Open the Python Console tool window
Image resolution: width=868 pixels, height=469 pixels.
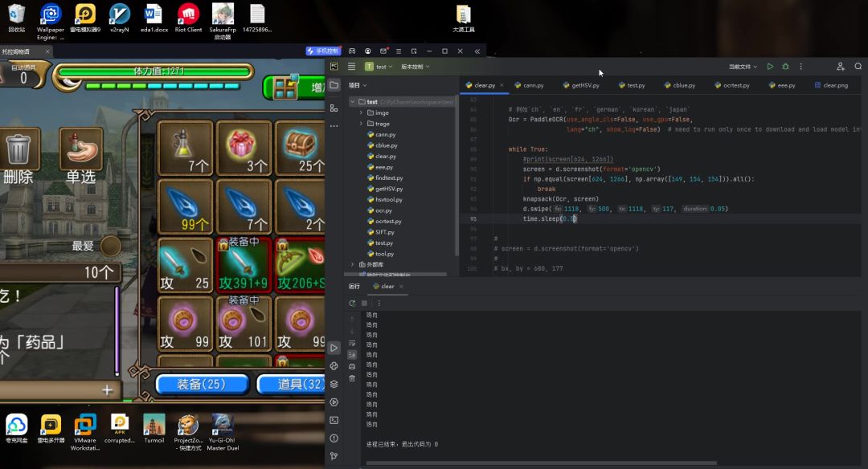(334, 366)
